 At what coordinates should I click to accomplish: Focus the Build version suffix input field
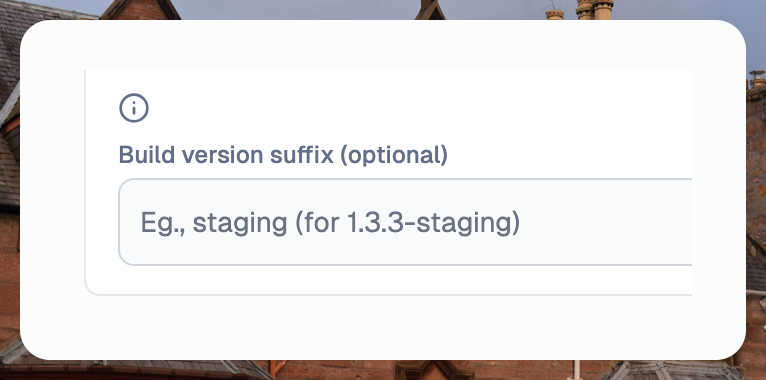pos(405,222)
